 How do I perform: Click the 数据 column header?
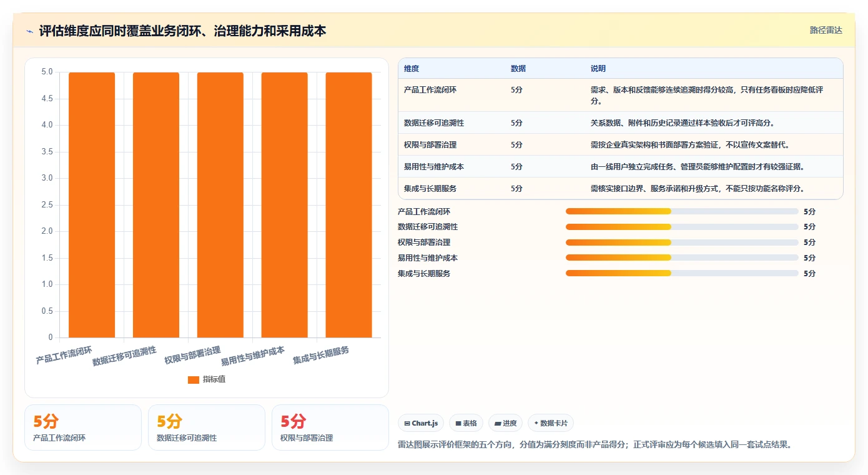tap(518, 69)
